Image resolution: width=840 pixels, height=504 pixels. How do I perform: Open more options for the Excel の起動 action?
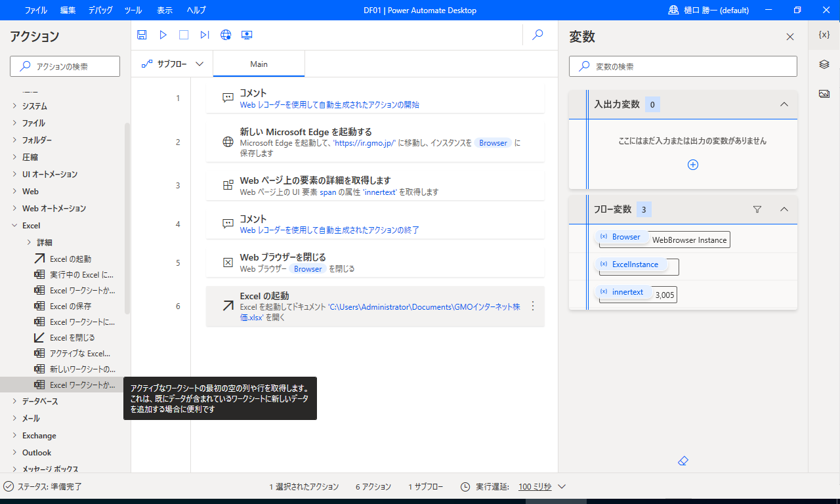click(533, 306)
